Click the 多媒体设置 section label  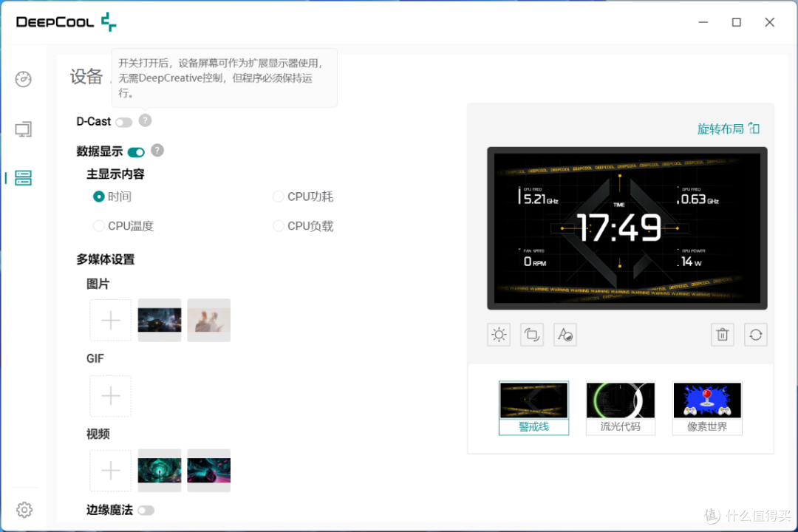[x=106, y=259]
